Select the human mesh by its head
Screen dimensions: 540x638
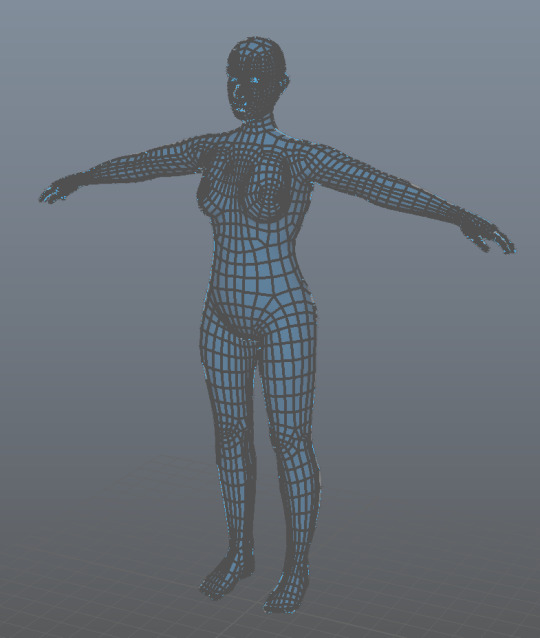tap(256, 77)
